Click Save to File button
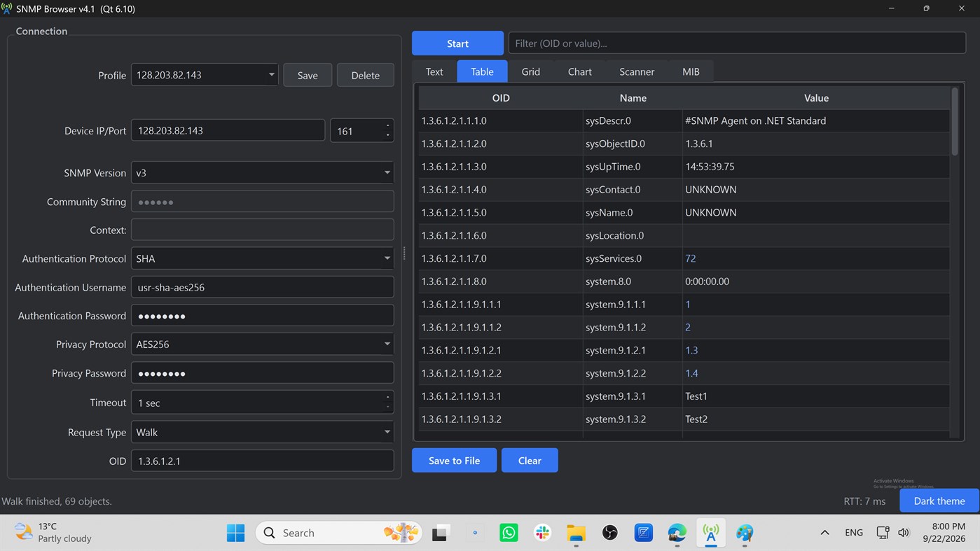Image resolution: width=980 pixels, height=551 pixels. click(454, 461)
